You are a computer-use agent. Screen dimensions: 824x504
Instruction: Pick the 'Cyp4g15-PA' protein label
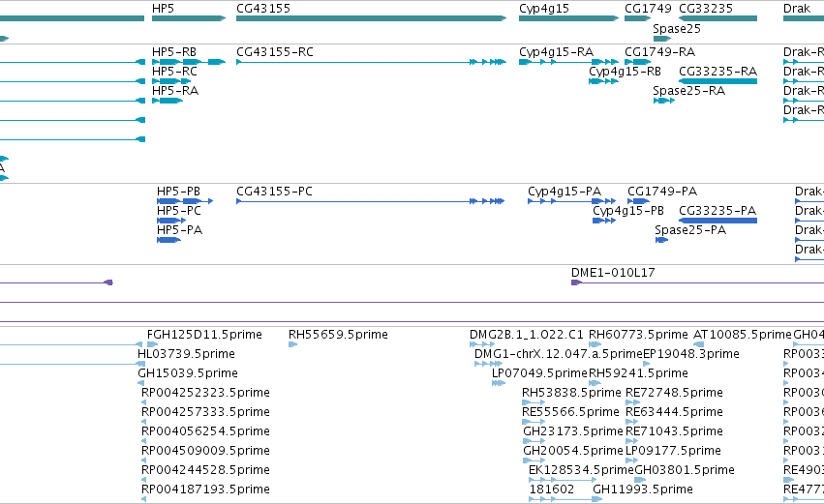[565, 192]
